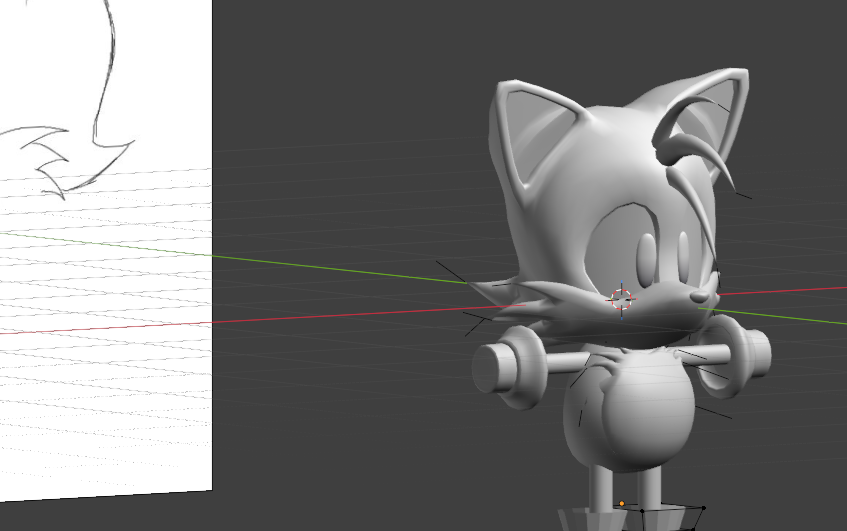Select the white reference image plane
Viewport: 847px width, 531px height.
pyautogui.click(x=106, y=251)
